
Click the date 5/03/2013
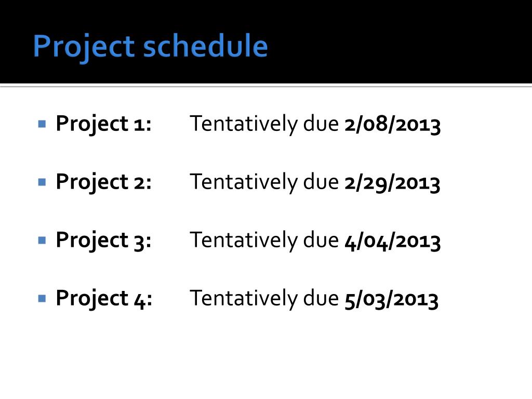click(392, 300)
